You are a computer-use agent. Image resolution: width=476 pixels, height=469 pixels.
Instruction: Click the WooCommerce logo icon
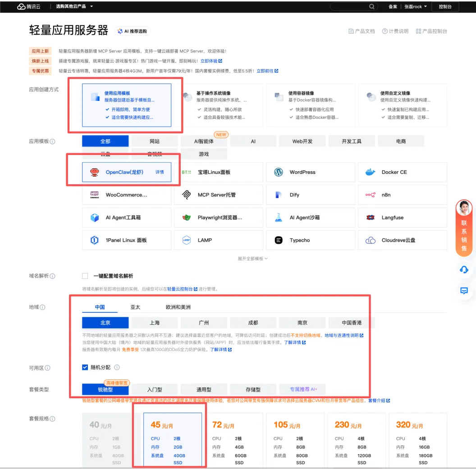[x=95, y=195]
